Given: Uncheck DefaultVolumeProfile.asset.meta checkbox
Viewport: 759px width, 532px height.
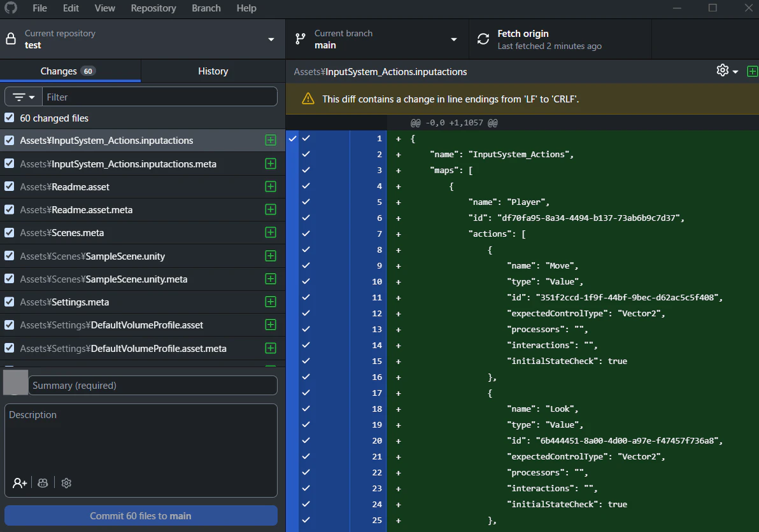Looking at the screenshot, I should (x=9, y=348).
